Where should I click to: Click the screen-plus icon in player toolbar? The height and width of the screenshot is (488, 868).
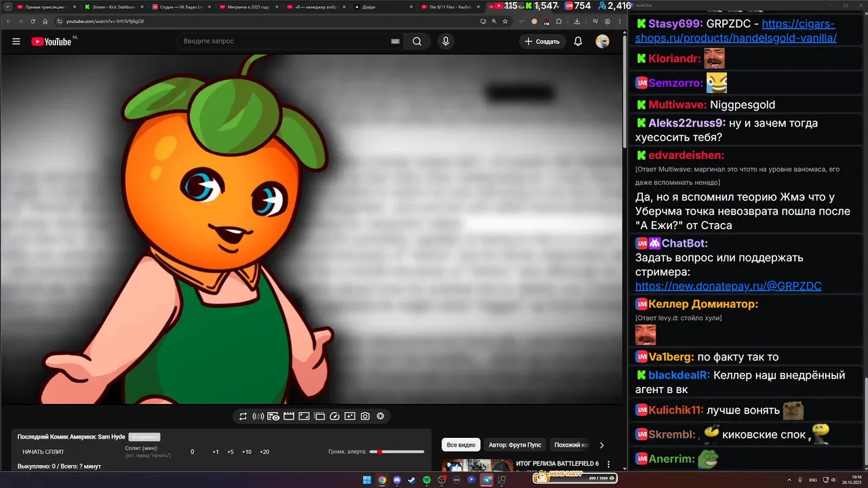(x=350, y=416)
